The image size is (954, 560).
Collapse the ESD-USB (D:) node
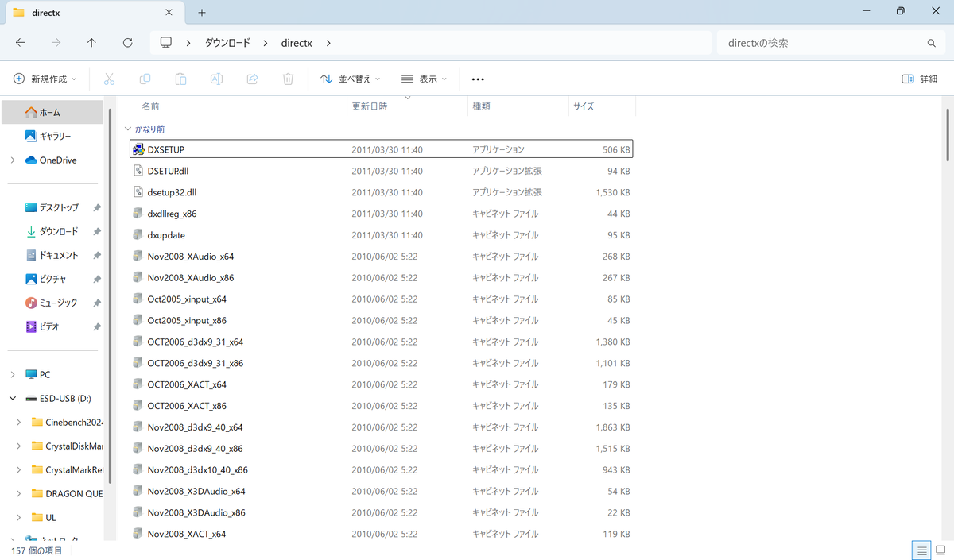[13, 398]
